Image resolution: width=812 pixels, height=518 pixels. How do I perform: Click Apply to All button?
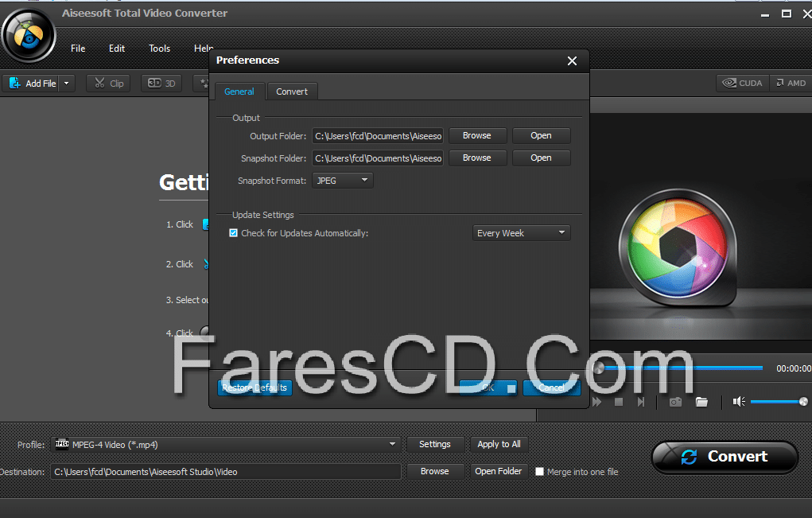pyautogui.click(x=499, y=444)
